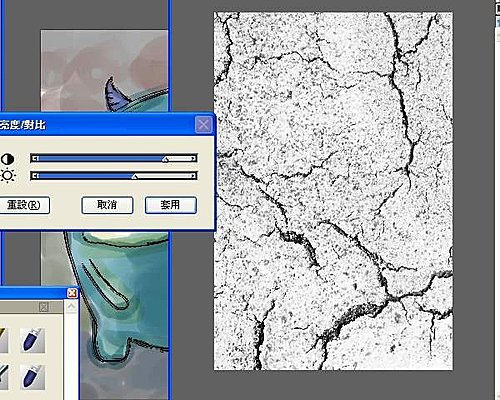Click left arrow of the brightness slider
Viewport: 500px width, 400px height.
pos(35,176)
